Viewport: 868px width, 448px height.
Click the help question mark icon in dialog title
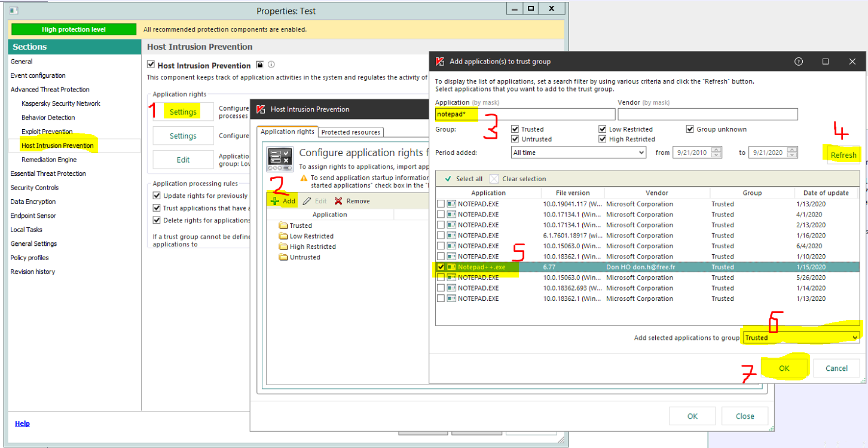[798, 62]
